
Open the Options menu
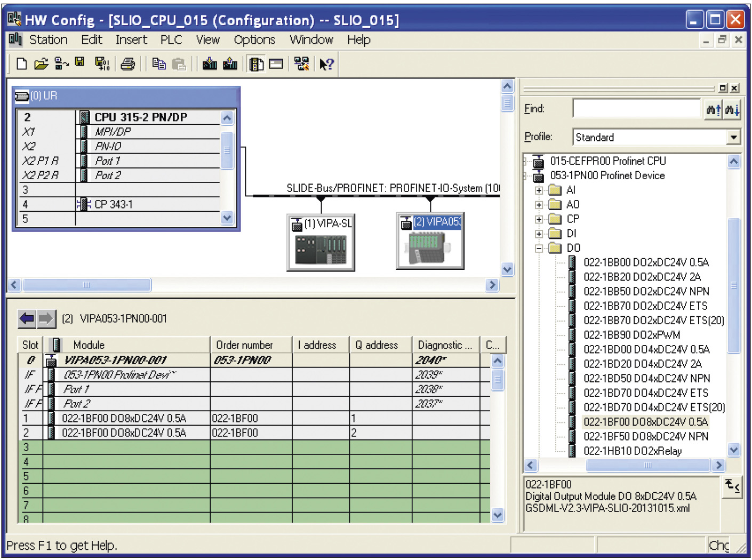tap(255, 40)
